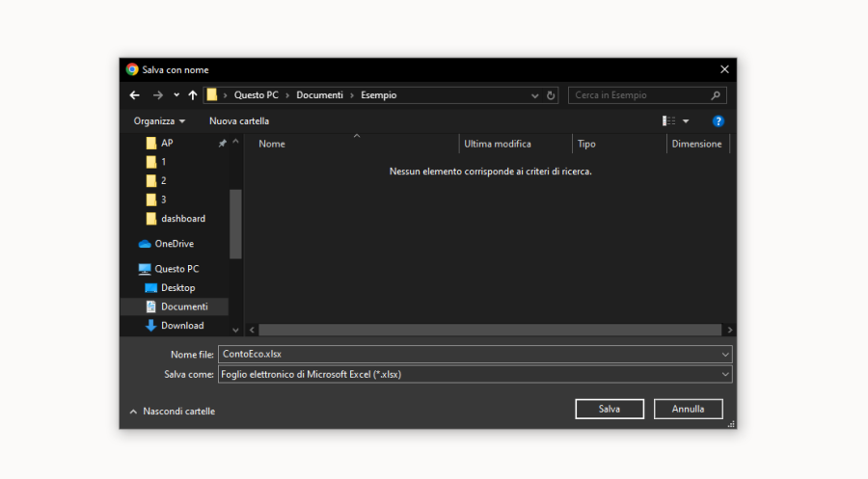Image resolution: width=868 pixels, height=479 pixels.
Task: Select OneDrive in the sidebar
Action: [174, 244]
